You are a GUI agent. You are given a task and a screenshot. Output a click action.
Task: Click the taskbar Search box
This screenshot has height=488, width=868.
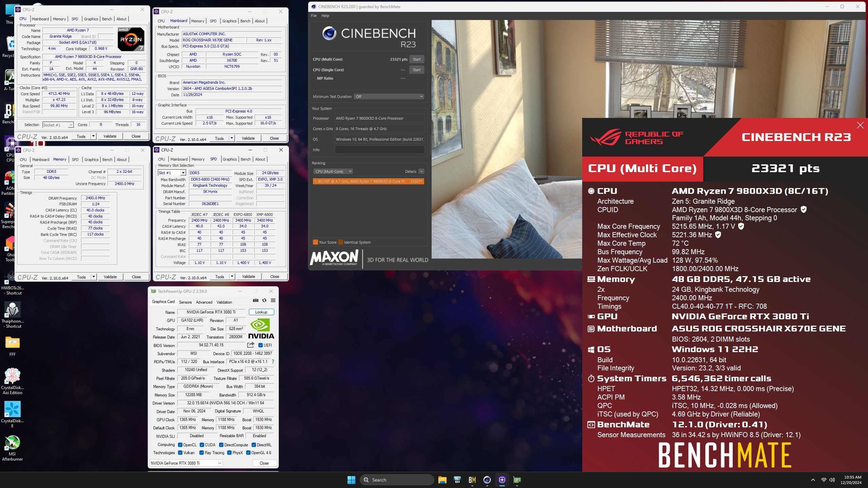(x=397, y=480)
